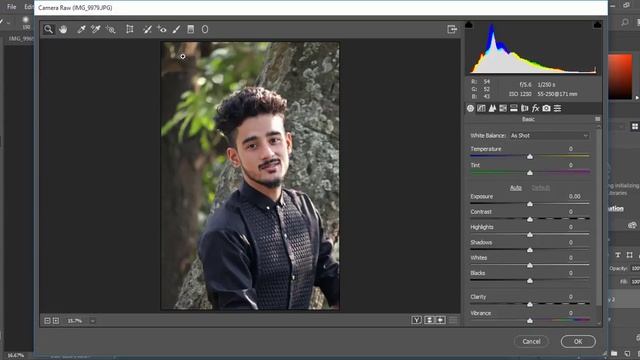Cycle before/after view with Y button

click(416, 320)
